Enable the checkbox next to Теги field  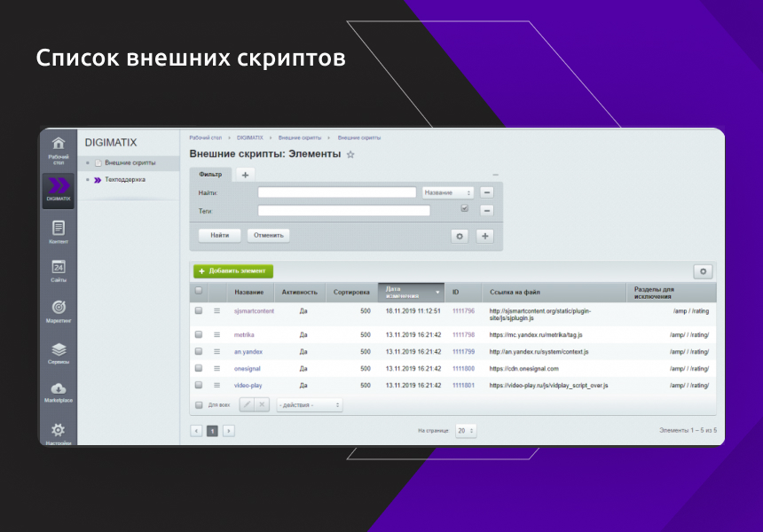[465, 207]
